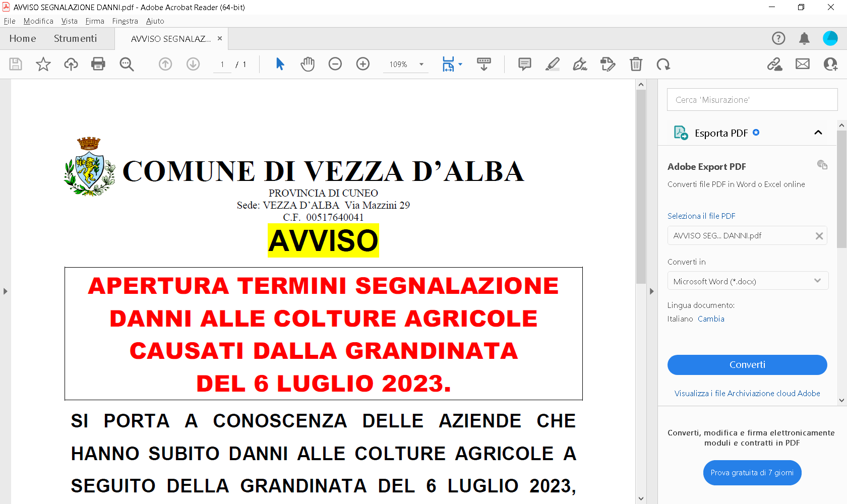847x504 pixels.
Task: Switch to the Strumenti tab
Action: 75,38
